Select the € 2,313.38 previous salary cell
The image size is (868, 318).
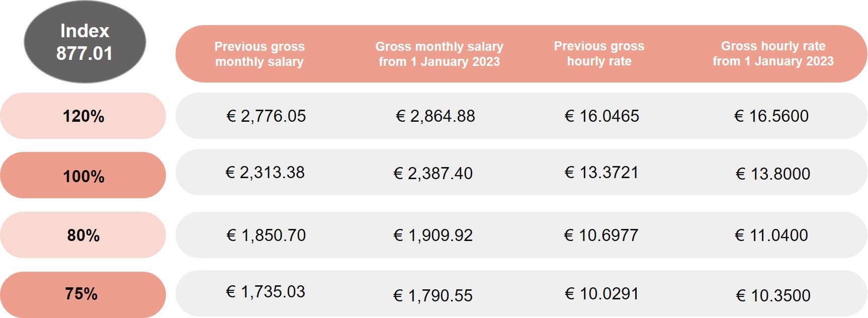coord(265,173)
